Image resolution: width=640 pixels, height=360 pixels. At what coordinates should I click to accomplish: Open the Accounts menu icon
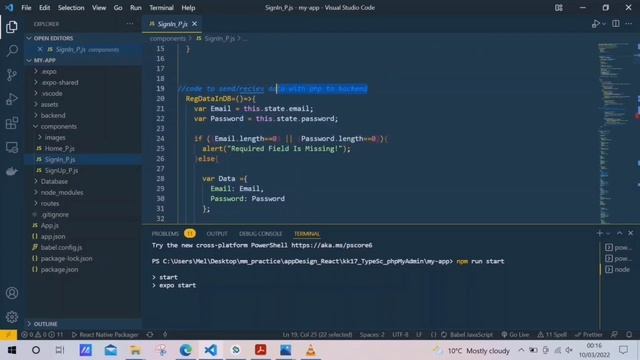pyautogui.click(x=12, y=293)
